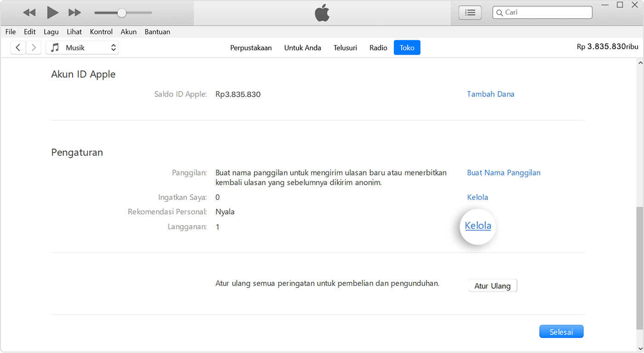Click the Nyala recommendation value

[x=225, y=212]
